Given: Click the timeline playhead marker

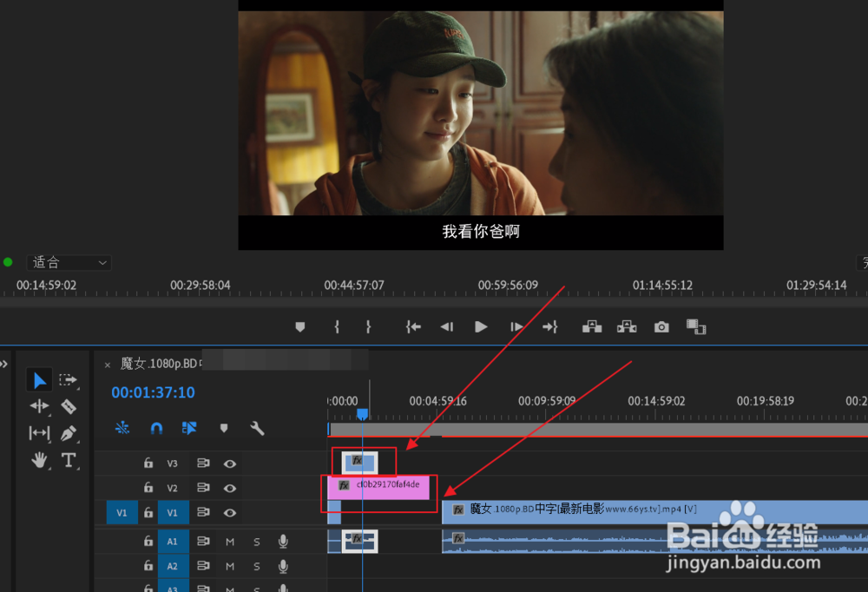Looking at the screenshot, I should click(362, 414).
